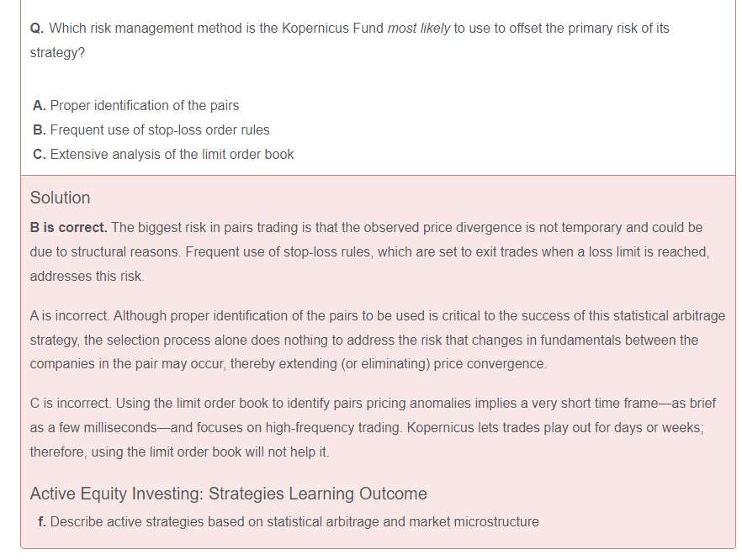Click the bold 'Q.' question label
The width and height of the screenshot is (742, 560).
tap(37, 29)
